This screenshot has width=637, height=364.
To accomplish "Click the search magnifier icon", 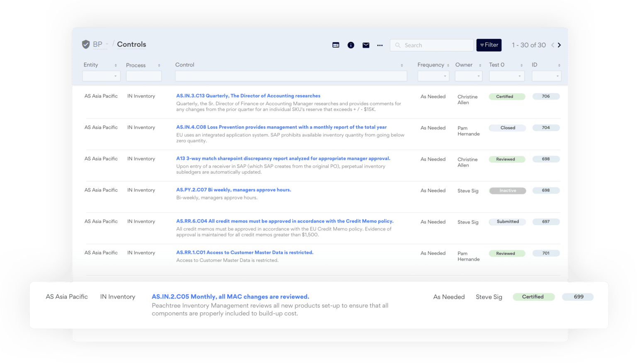I will 398,45.
